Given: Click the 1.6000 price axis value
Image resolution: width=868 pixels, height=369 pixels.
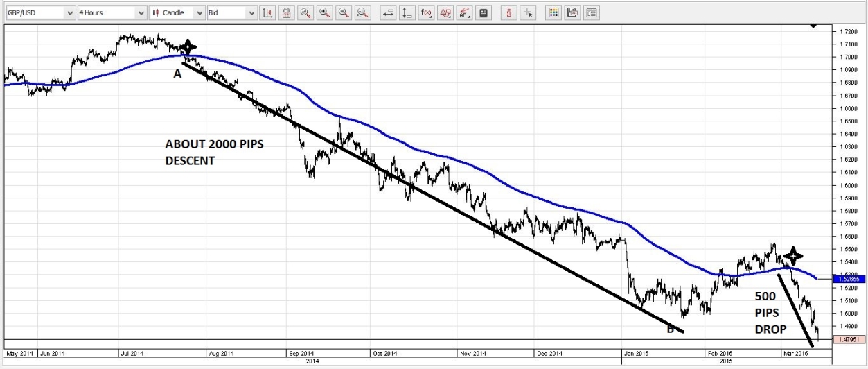Looking at the screenshot, I should [849, 185].
